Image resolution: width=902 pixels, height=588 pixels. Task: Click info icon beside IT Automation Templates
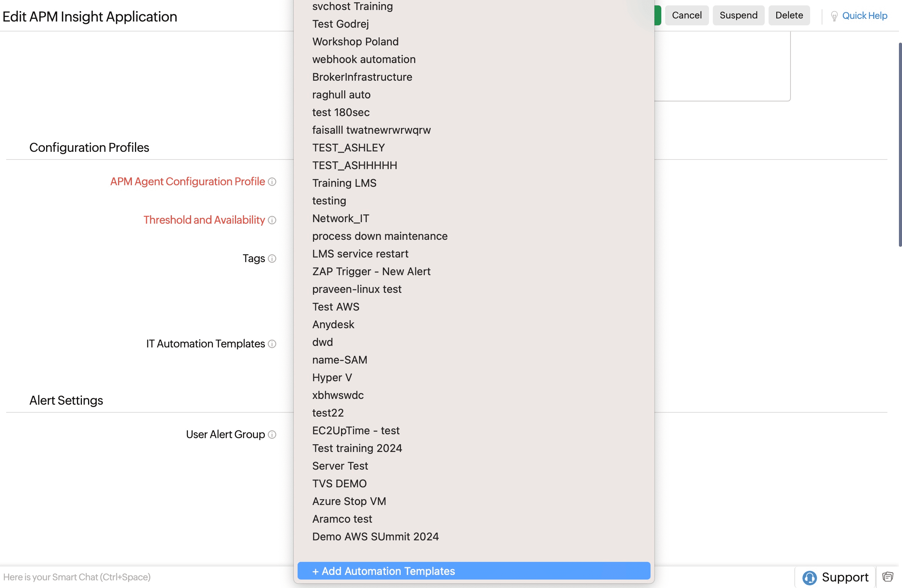(x=272, y=344)
